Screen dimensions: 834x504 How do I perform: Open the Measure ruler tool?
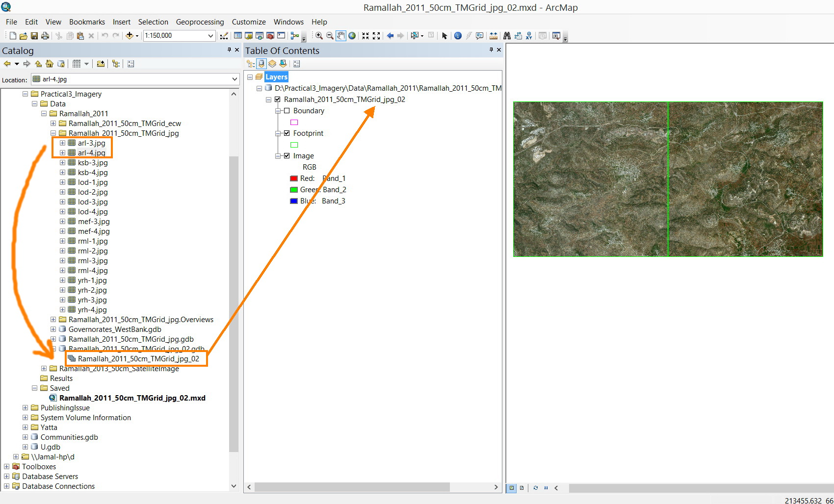coord(494,36)
